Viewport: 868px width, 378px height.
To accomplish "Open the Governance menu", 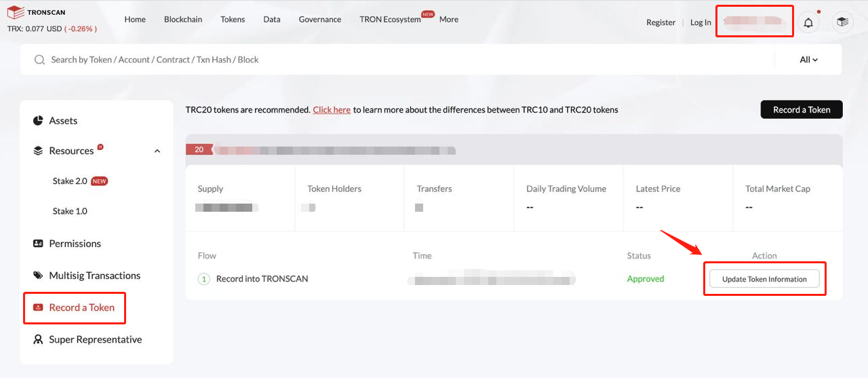I will (320, 20).
